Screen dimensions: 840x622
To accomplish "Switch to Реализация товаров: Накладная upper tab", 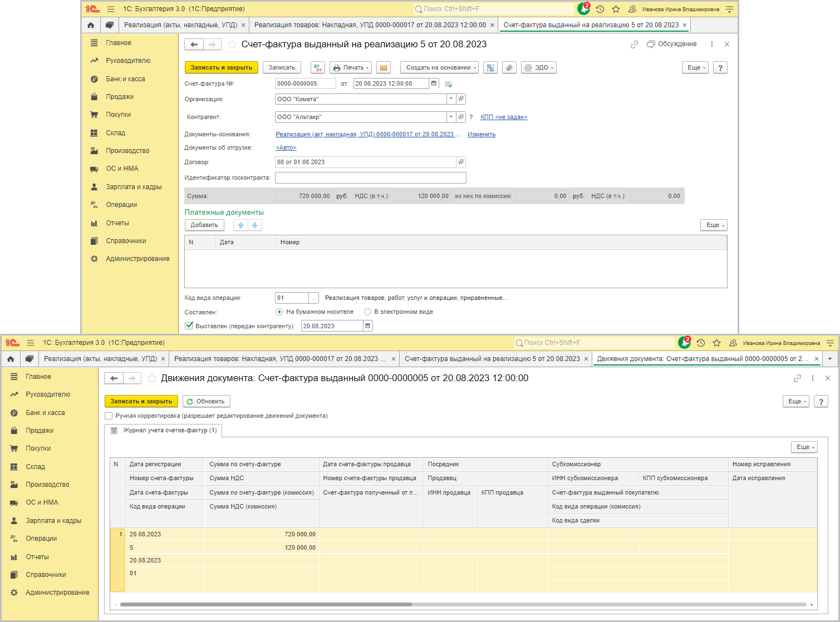I will coord(370,25).
